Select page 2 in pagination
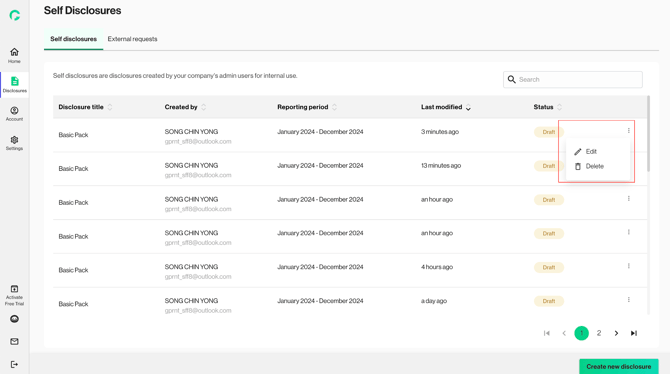 pos(599,333)
